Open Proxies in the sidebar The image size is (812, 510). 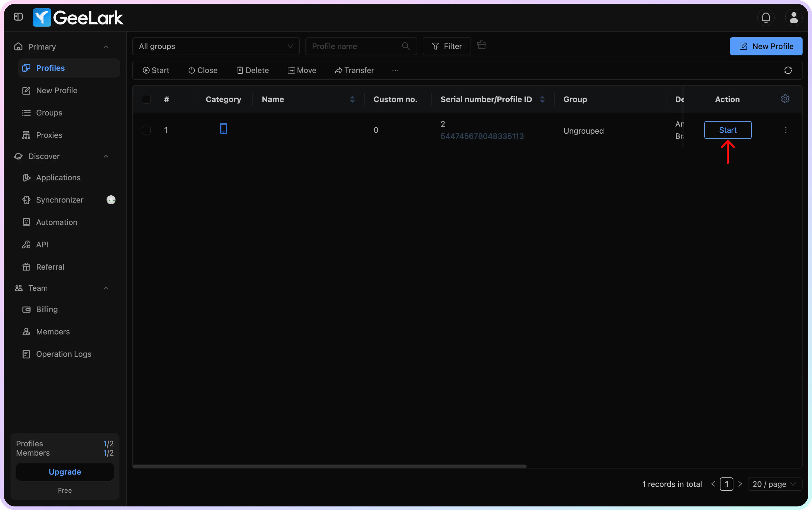(x=49, y=135)
